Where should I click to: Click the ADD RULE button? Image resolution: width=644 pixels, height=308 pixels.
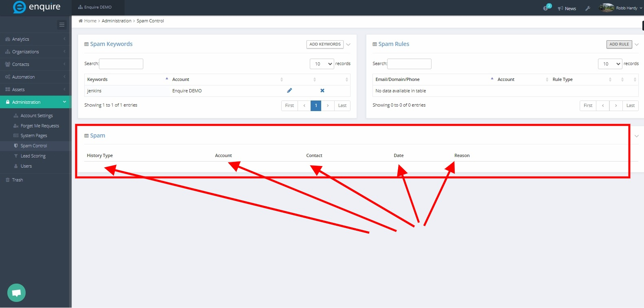619,44
